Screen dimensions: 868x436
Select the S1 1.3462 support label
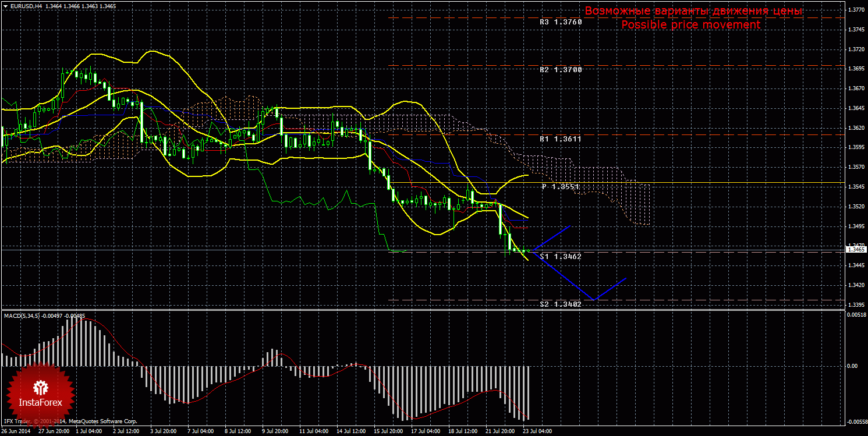click(x=561, y=256)
